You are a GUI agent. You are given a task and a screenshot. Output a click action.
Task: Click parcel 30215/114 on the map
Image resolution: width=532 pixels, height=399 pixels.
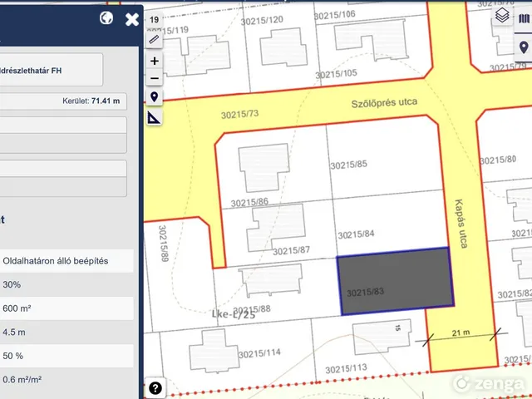coord(259,352)
